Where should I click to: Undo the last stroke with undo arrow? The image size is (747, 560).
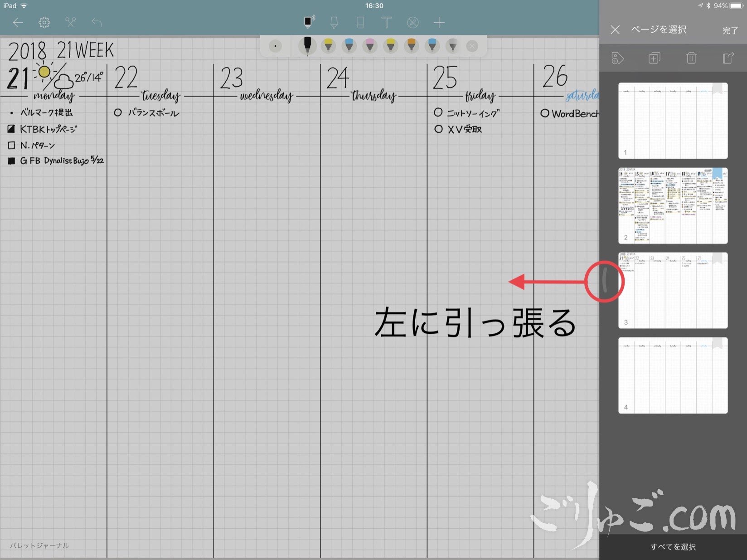[x=97, y=22]
